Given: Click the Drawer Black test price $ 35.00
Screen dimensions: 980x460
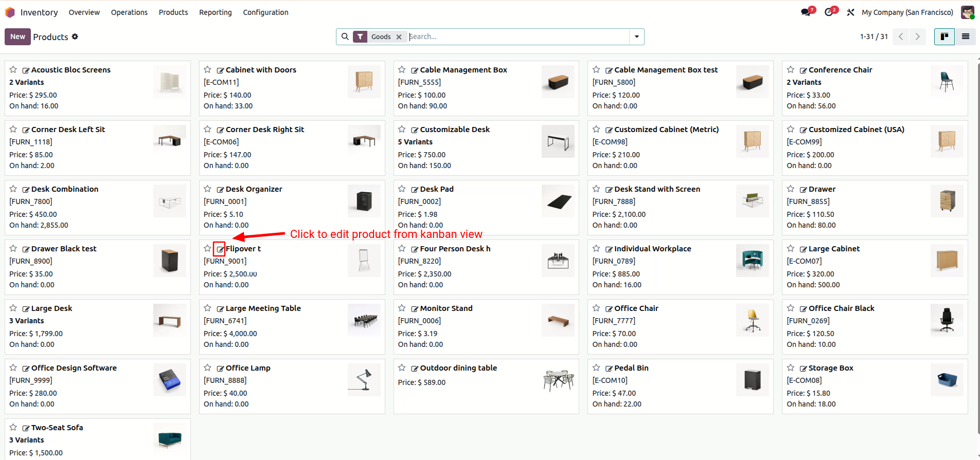Looking at the screenshot, I should (x=31, y=274).
